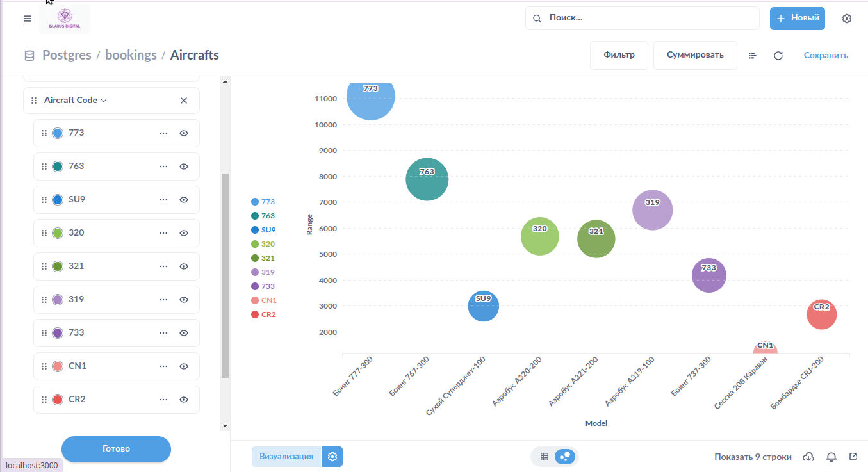868x472 pixels.
Task: Open the + Новый menu
Action: 797,19
